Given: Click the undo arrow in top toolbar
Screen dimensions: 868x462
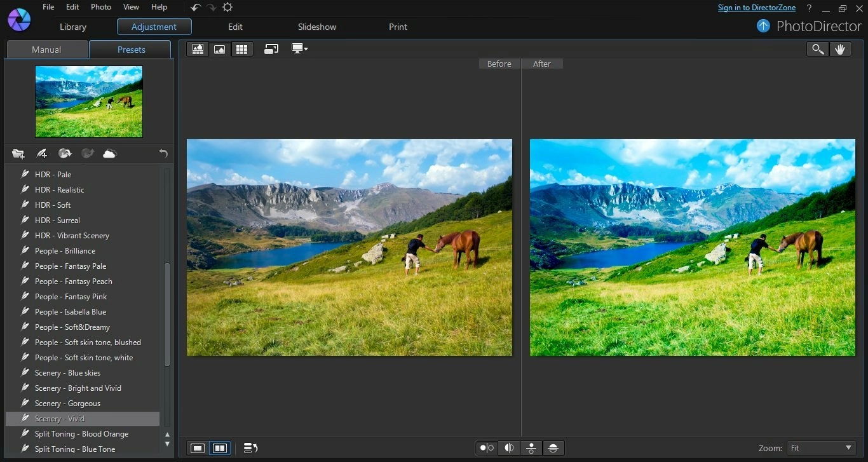Looking at the screenshot, I should coord(196,8).
